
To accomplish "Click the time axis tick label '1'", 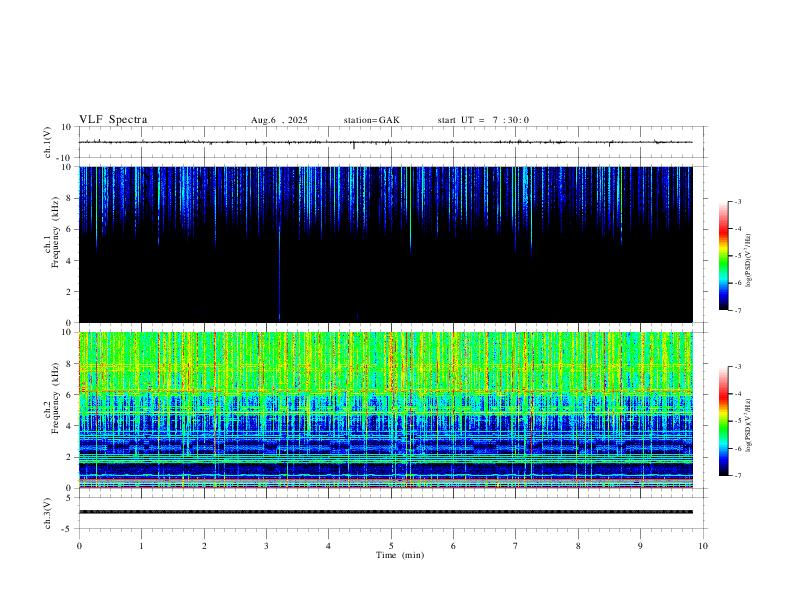I will click(141, 546).
